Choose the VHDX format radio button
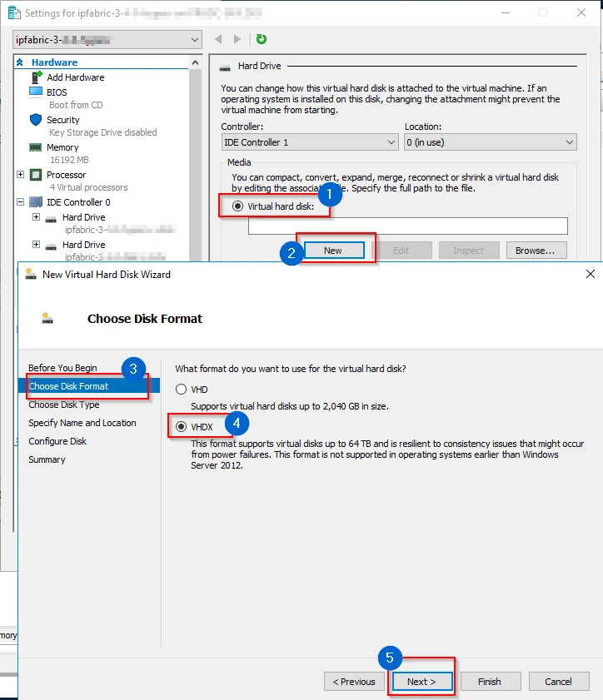603x700 pixels. coord(181,426)
